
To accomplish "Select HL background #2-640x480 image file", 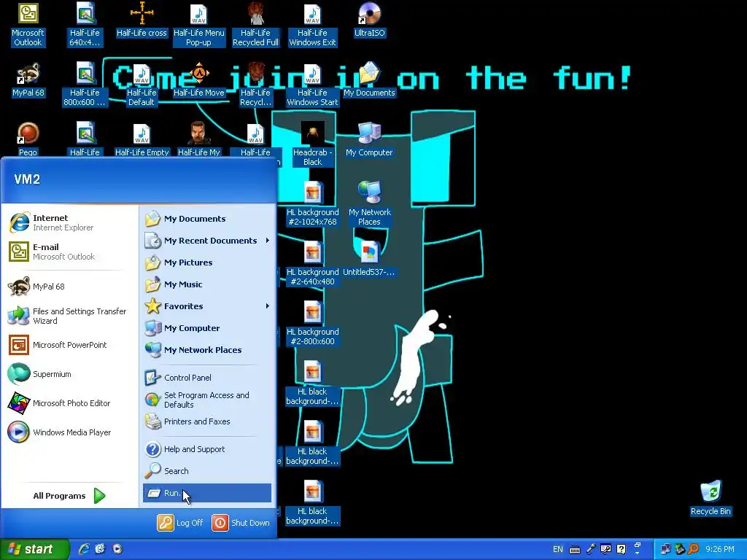I will [x=312, y=264].
